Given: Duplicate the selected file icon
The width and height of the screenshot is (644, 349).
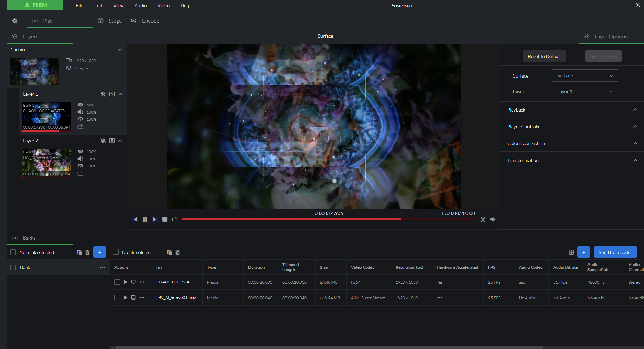Looking at the screenshot, I should pos(169,252).
